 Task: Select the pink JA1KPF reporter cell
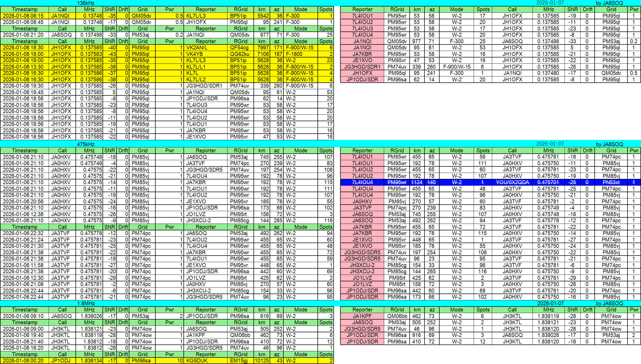[362, 316]
